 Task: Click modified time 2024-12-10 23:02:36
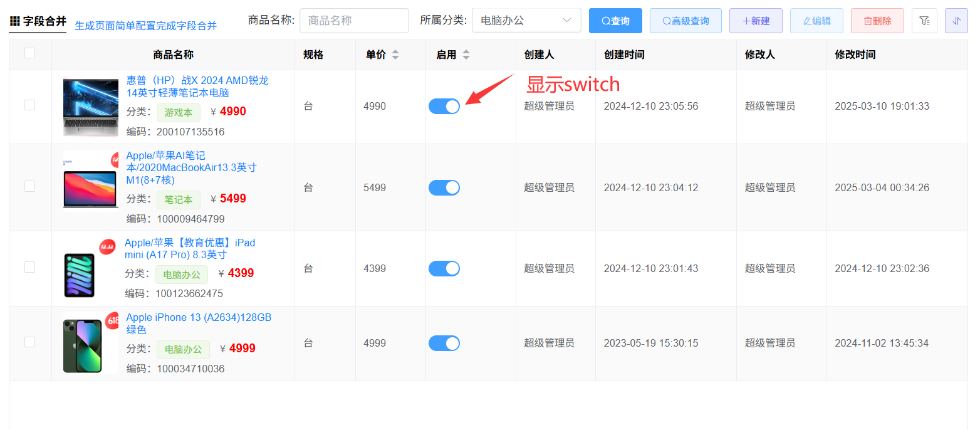[x=882, y=269]
